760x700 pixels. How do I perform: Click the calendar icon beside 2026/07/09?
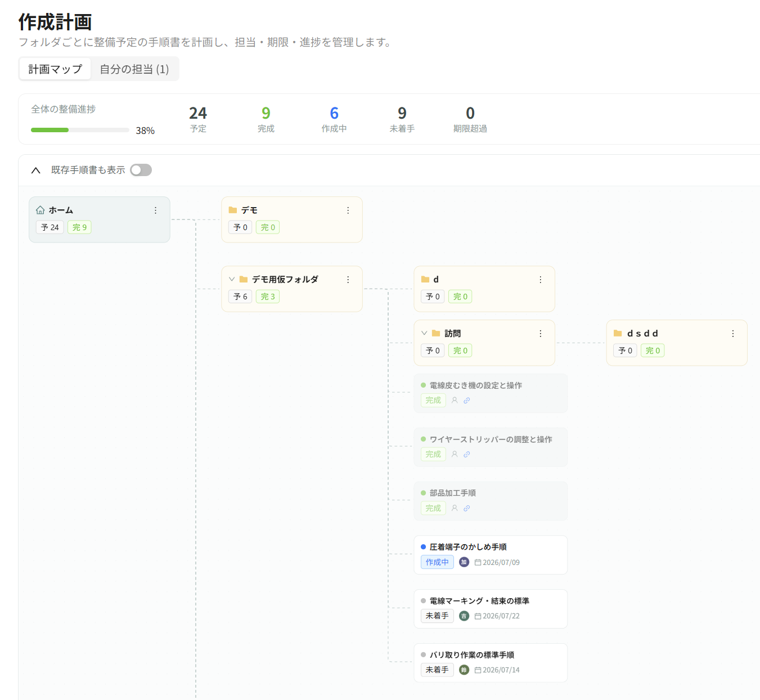[478, 562]
